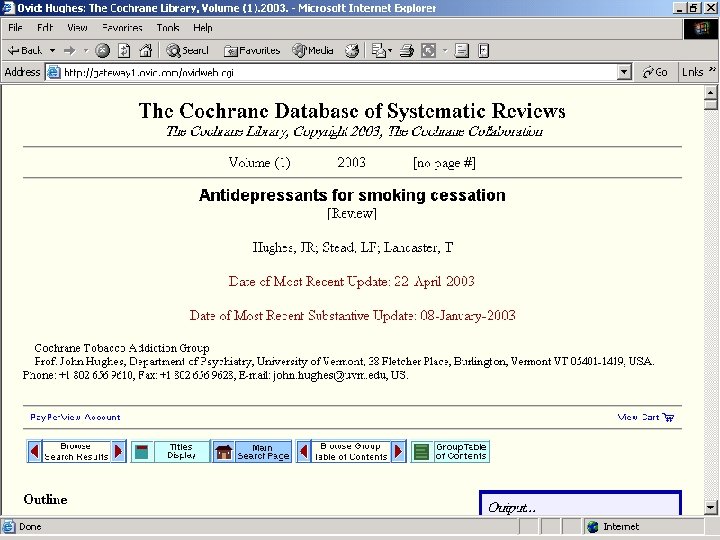The height and width of the screenshot is (540, 720).
Task: Click the Forward arrow button
Action: pyautogui.click(x=70, y=51)
